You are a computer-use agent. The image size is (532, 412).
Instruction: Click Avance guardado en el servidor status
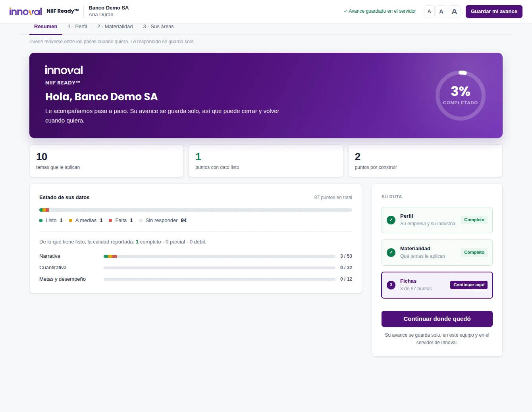380,11
